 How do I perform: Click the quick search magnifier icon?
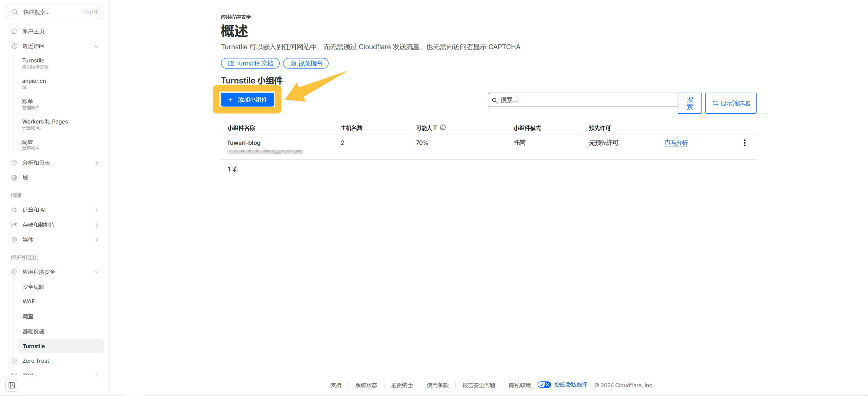tap(15, 12)
